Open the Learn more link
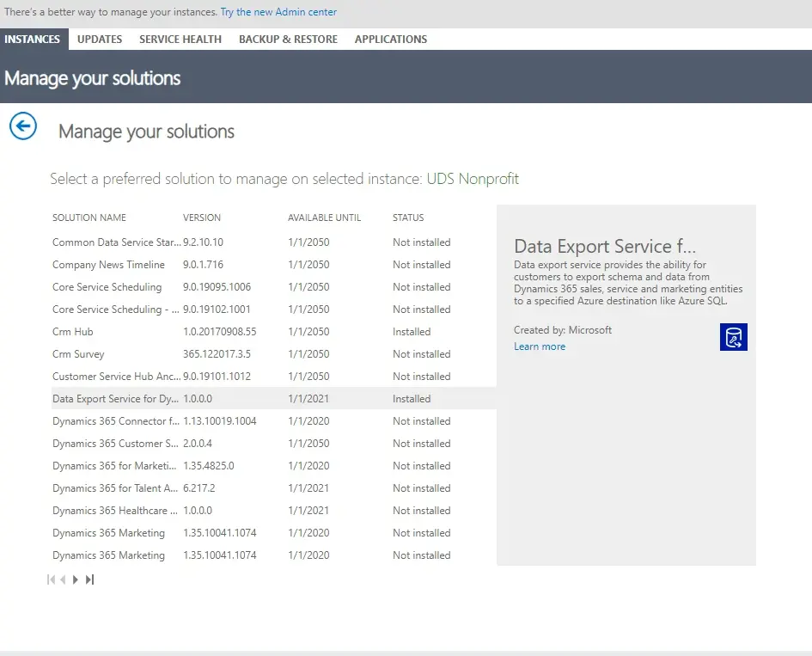812x656 pixels. [540, 346]
